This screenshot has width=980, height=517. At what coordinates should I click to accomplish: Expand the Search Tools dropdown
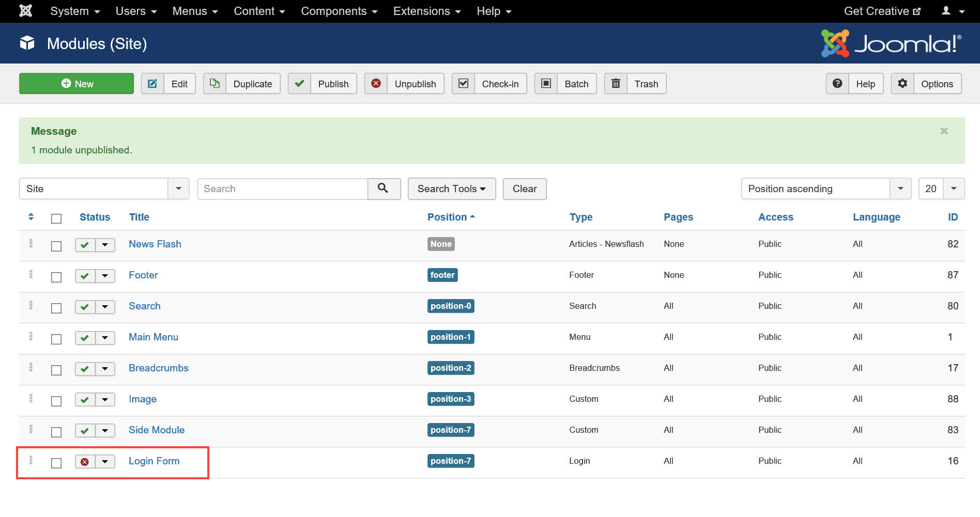[451, 189]
